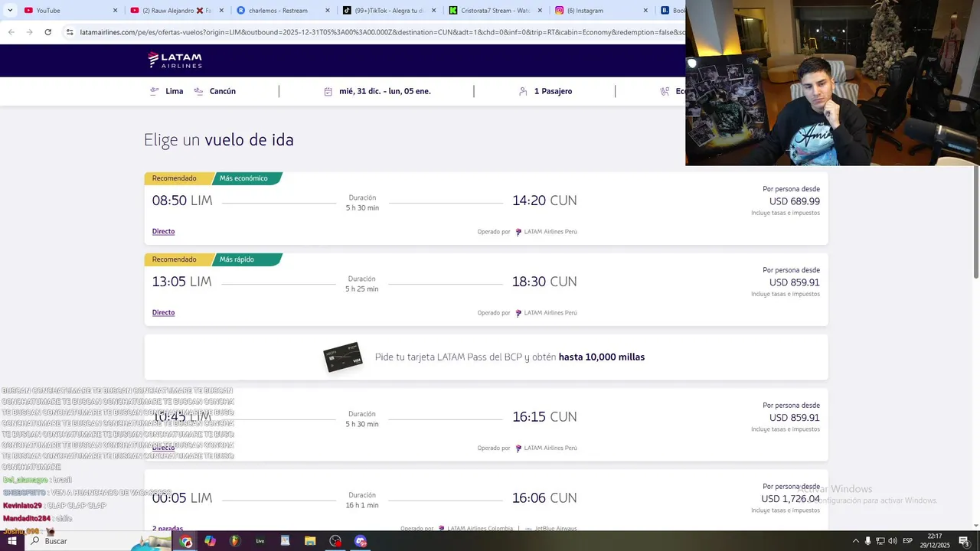Close the charlemos - Restream tab
Image resolution: width=980 pixels, height=551 pixels.
[328, 11]
